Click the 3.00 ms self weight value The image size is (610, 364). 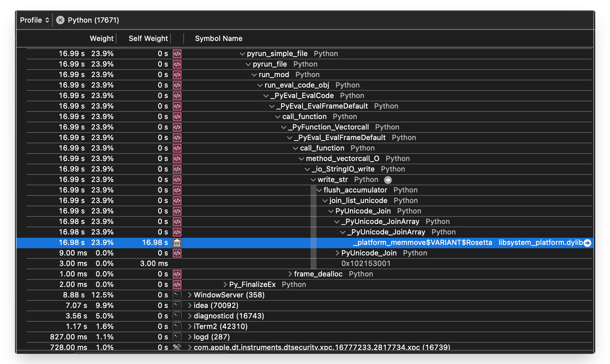[154, 263]
